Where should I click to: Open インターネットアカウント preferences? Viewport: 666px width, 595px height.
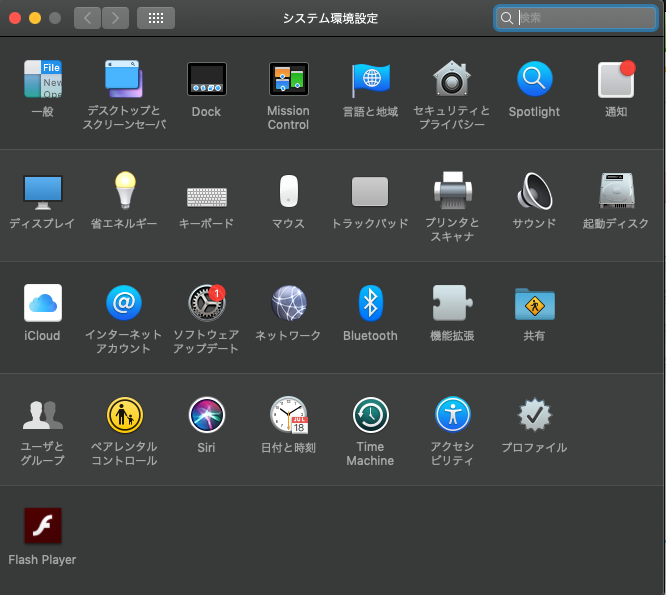point(124,303)
